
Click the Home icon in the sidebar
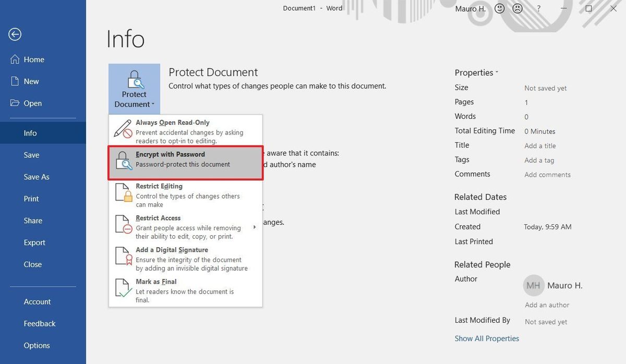[x=15, y=59]
